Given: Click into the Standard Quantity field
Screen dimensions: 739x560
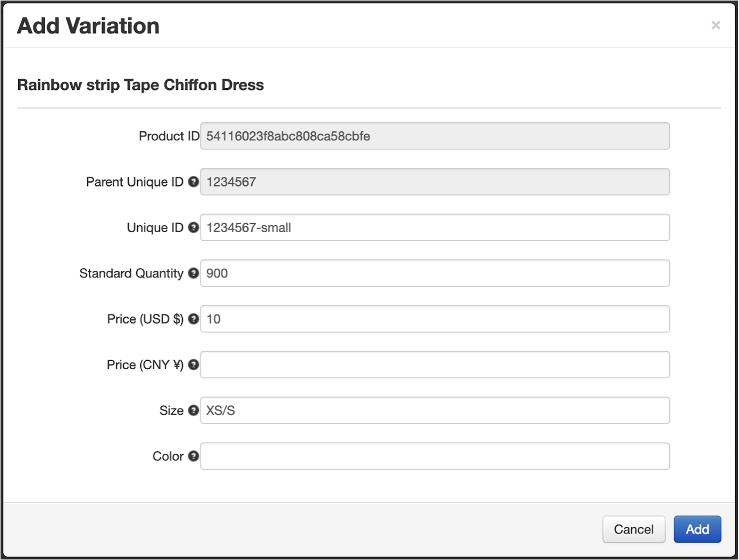Looking at the screenshot, I should pyautogui.click(x=434, y=273).
